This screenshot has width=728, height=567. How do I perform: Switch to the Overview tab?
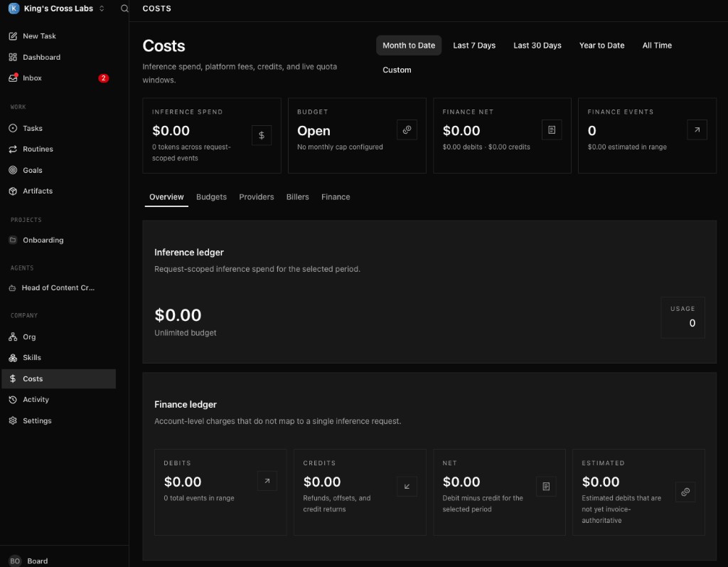click(166, 197)
